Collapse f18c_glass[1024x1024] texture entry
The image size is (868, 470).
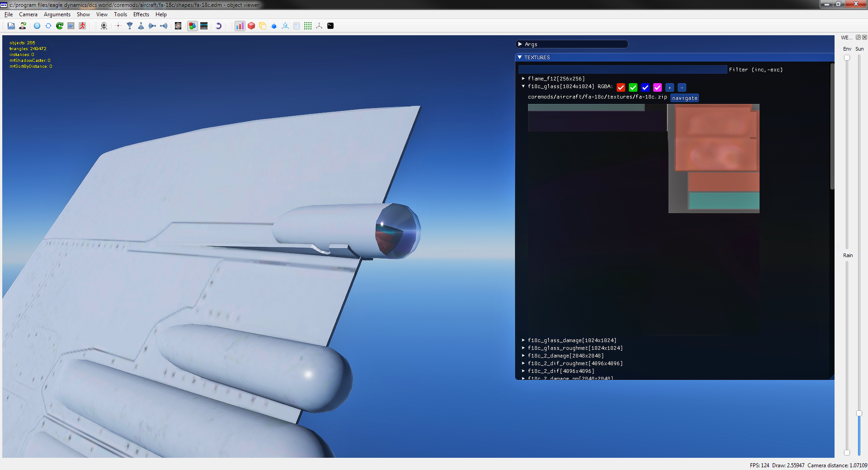coord(524,86)
